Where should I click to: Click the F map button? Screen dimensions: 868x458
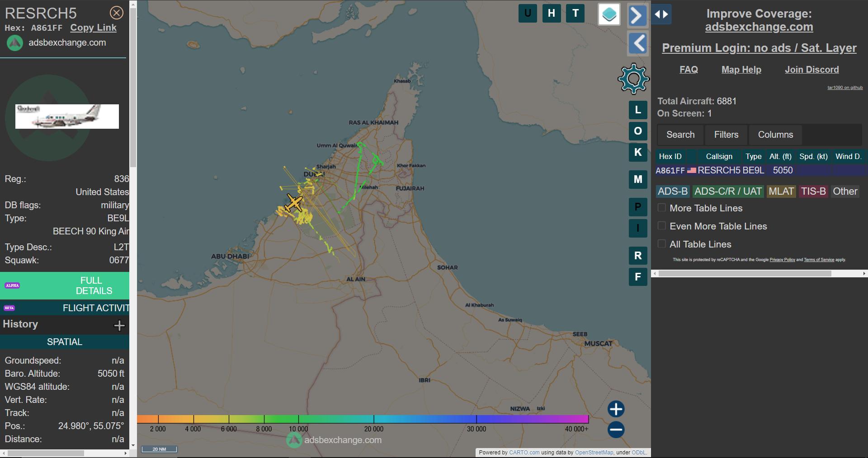pyautogui.click(x=638, y=277)
